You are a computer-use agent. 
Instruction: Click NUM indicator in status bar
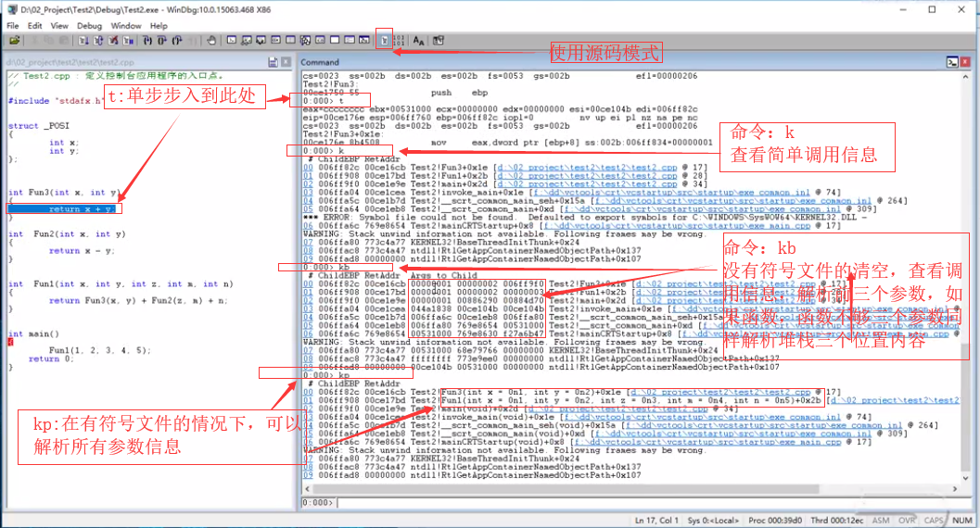pyautogui.click(x=962, y=520)
